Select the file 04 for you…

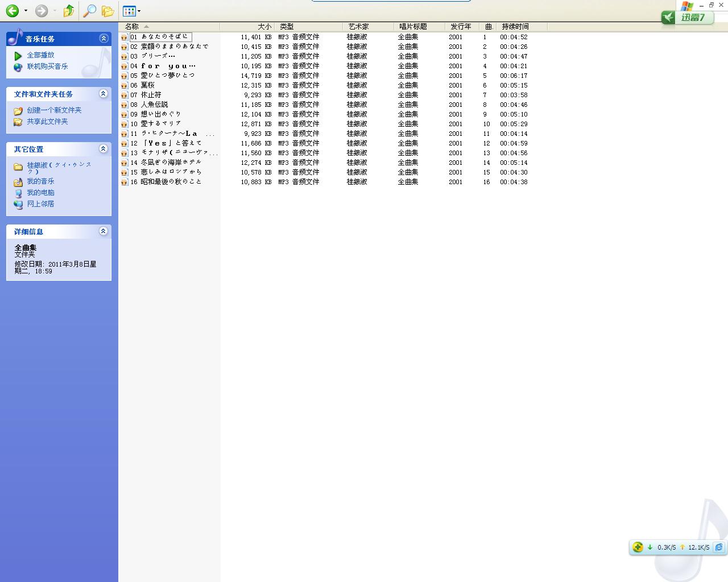163,66
